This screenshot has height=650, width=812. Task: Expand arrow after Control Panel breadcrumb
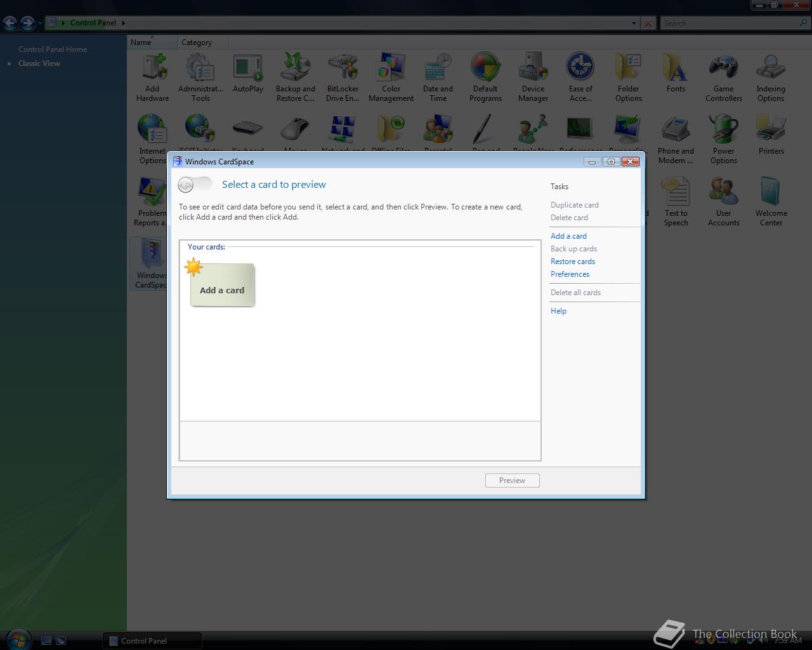pyautogui.click(x=123, y=23)
